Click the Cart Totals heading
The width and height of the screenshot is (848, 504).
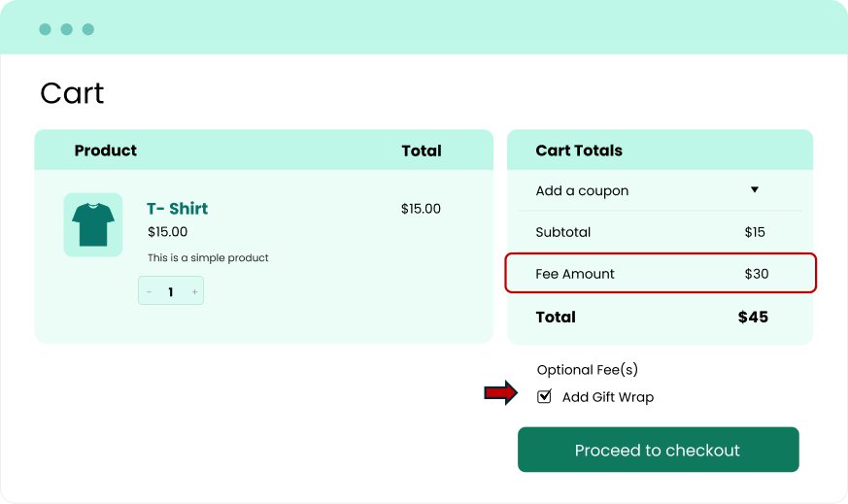click(x=579, y=151)
